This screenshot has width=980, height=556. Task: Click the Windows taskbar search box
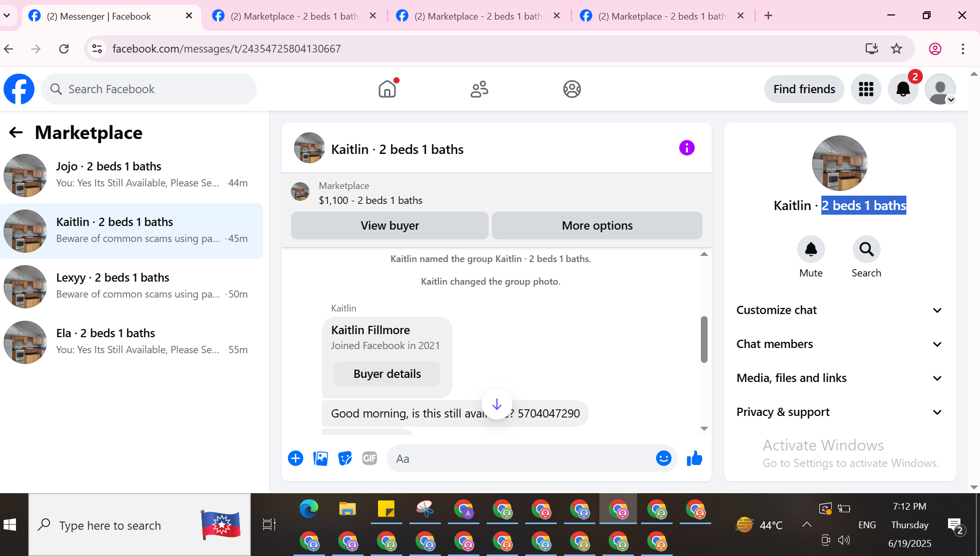point(140,525)
